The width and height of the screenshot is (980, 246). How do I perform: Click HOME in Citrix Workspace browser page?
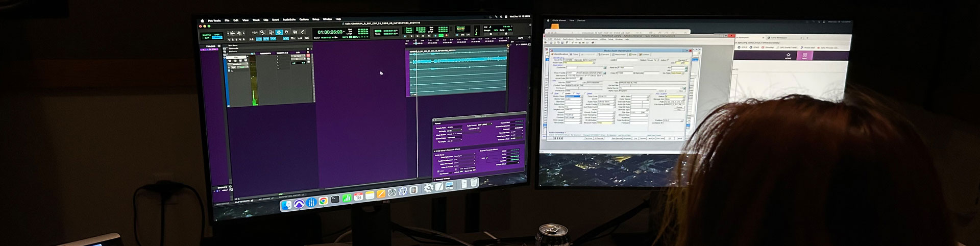pos(788,56)
